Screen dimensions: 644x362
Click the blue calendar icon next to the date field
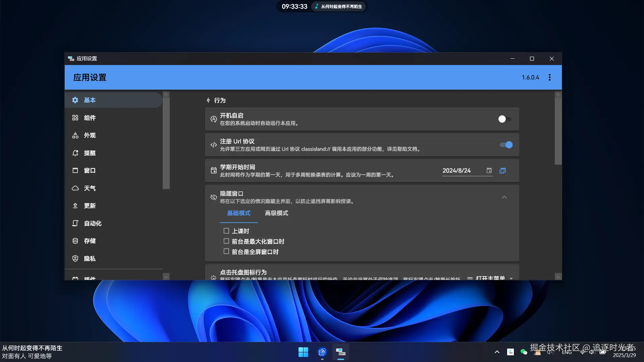(502, 171)
